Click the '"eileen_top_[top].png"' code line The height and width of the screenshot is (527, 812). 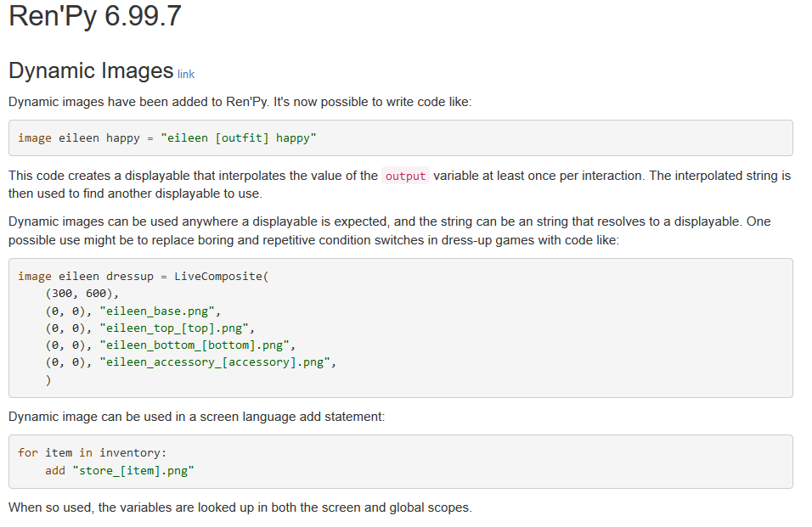150,328
